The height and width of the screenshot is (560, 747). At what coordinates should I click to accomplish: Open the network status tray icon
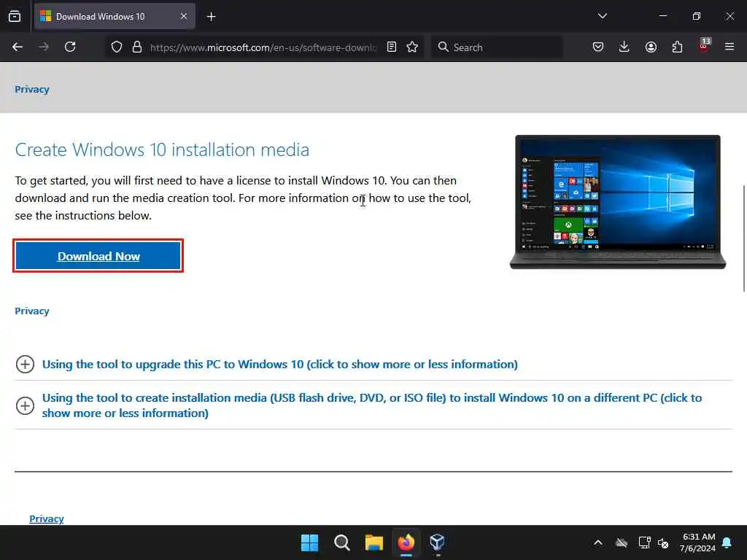click(x=644, y=542)
